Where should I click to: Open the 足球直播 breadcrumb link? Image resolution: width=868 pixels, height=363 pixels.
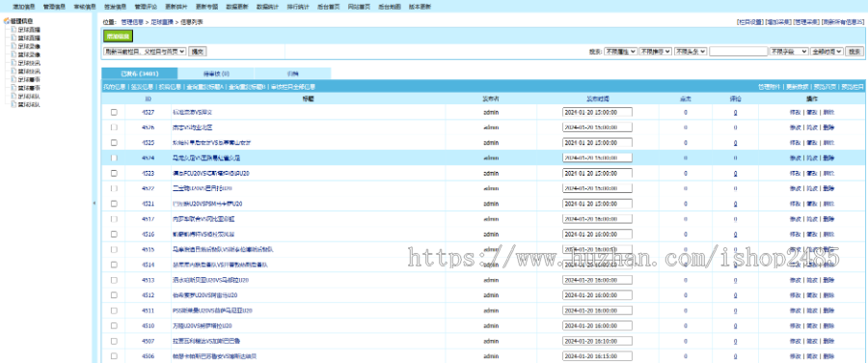162,22
